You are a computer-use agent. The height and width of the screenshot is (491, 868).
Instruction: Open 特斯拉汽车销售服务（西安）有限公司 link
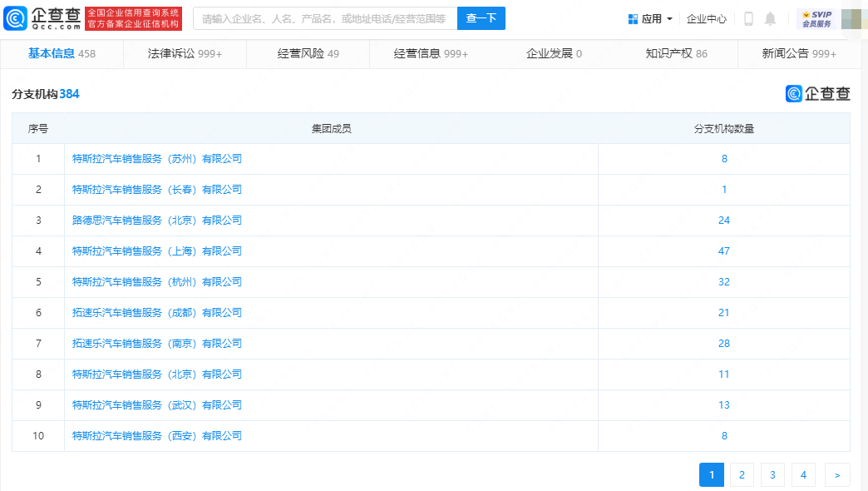pyautogui.click(x=156, y=436)
